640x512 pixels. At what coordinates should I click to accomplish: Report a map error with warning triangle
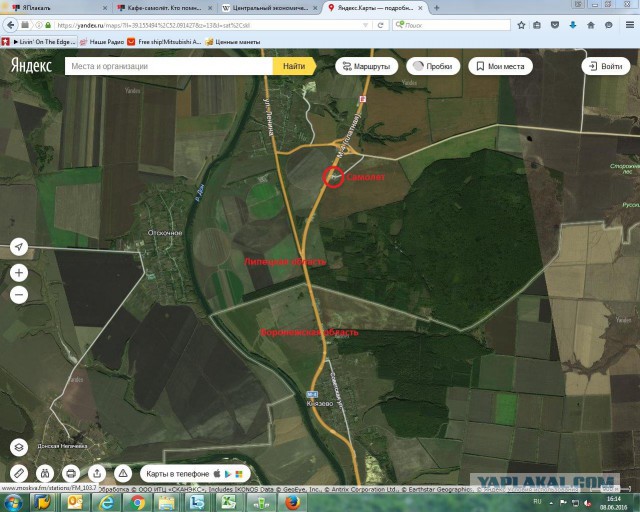tap(123, 474)
